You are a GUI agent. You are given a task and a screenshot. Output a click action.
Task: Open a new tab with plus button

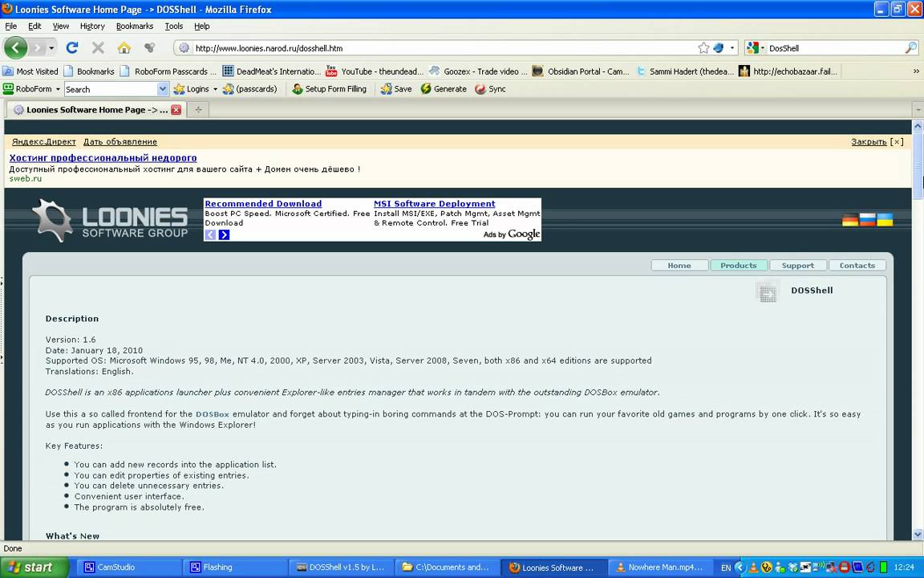coord(199,110)
